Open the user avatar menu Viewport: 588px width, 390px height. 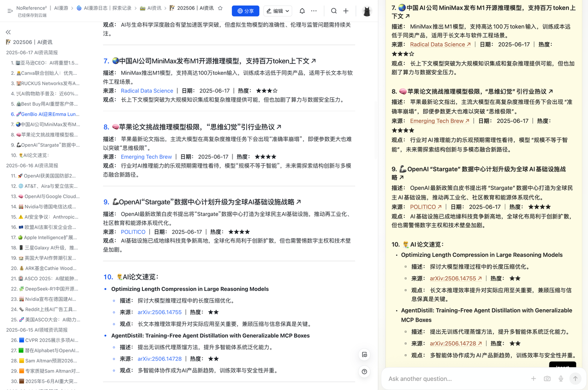click(367, 11)
